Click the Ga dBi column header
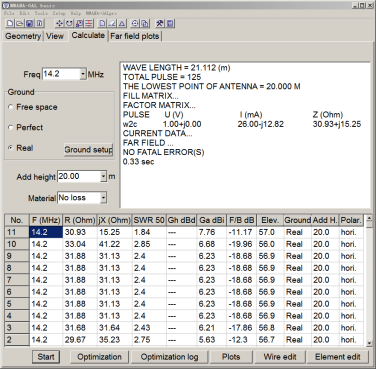 pyautogui.click(x=212, y=220)
